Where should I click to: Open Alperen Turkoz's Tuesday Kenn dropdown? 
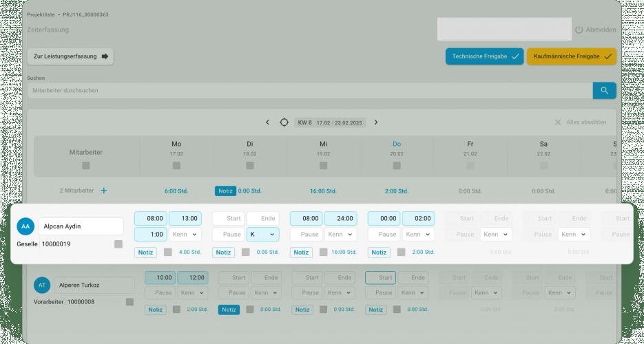click(266, 293)
